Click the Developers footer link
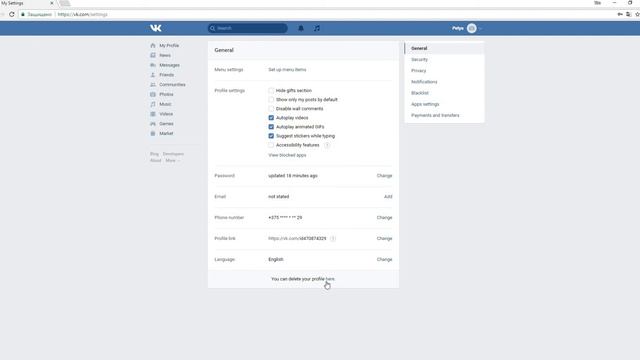 pyautogui.click(x=173, y=154)
